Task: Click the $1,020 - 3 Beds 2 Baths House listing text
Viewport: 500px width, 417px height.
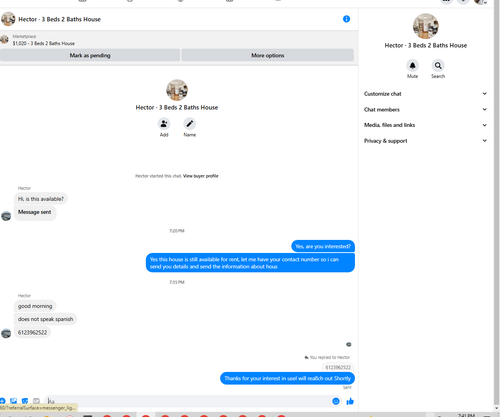Action: pyautogui.click(x=44, y=43)
